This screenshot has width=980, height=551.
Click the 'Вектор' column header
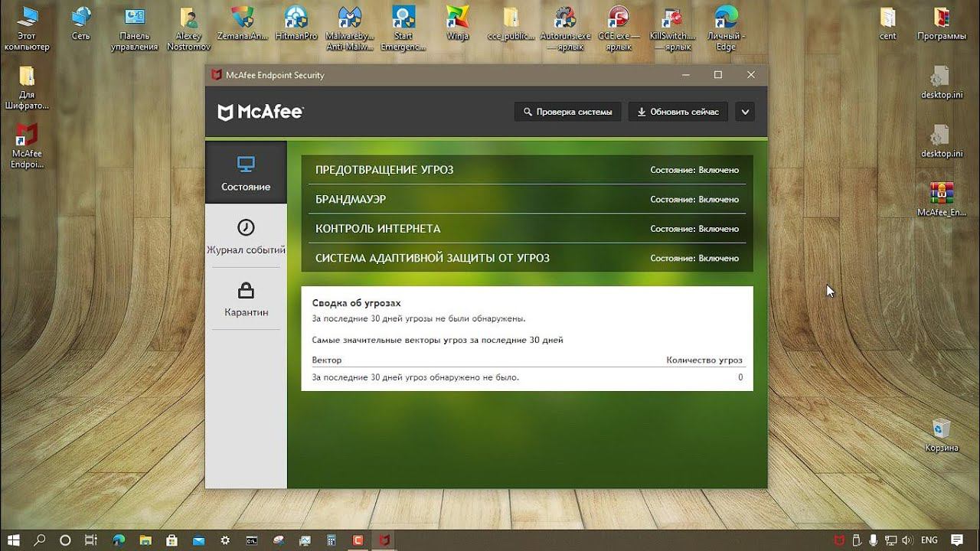327,360
